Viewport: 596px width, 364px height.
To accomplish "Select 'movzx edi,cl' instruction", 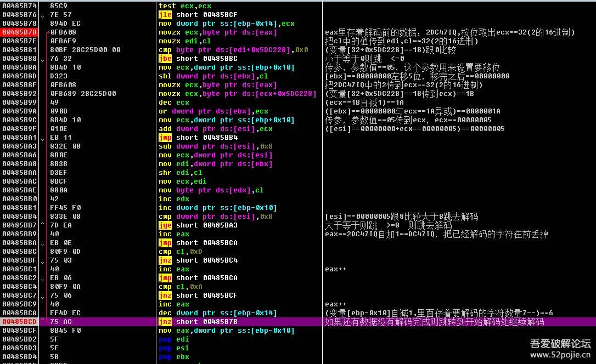I will pyautogui.click(x=185, y=41).
